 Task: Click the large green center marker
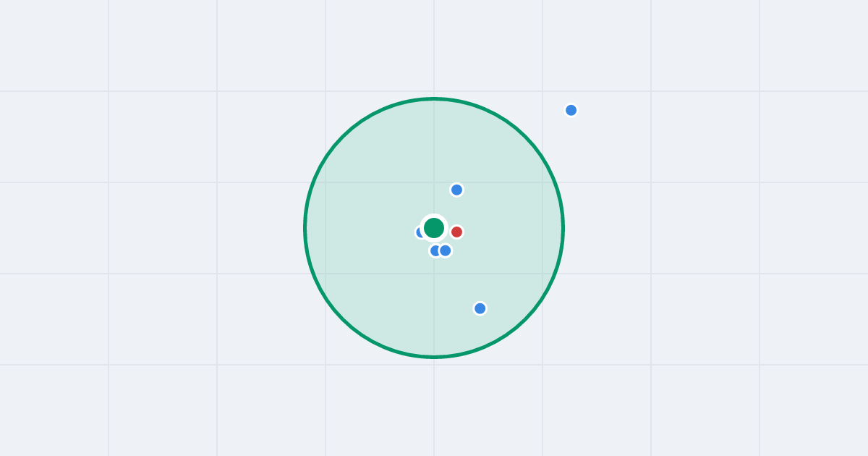pos(434,228)
